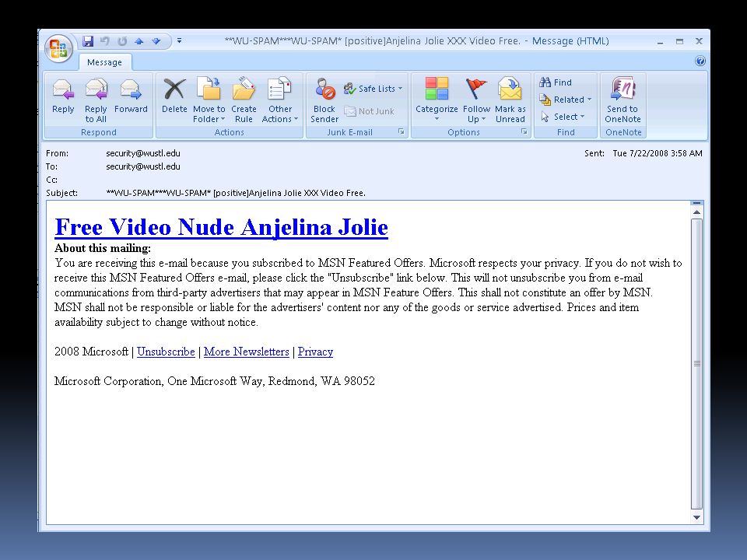
Task: Click the message scrollbar up arrow
Action: click(696, 212)
